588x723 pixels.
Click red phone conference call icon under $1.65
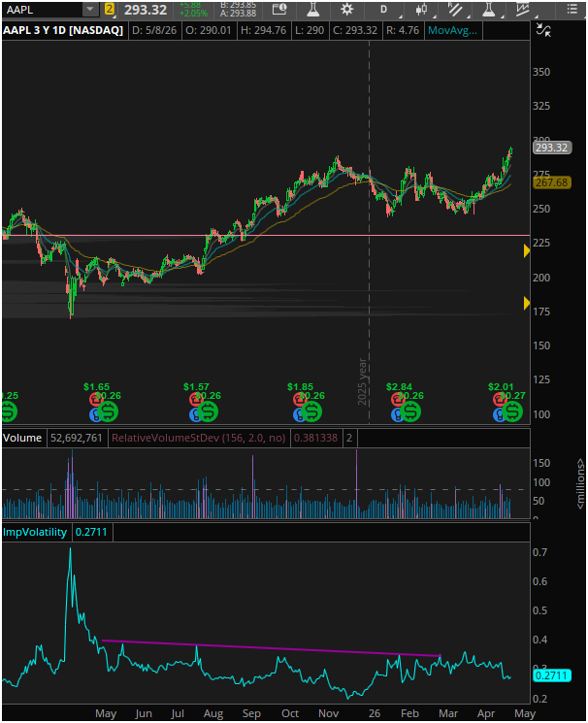(95, 399)
